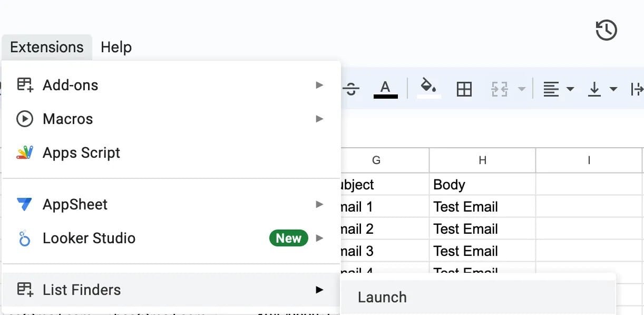Select the AppSheet menu entry

pos(171,204)
